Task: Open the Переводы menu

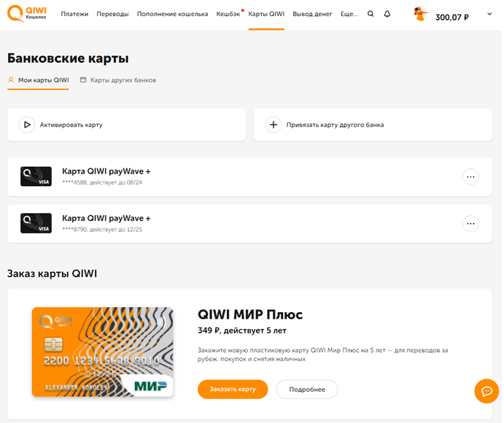Action: tap(112, 14)
